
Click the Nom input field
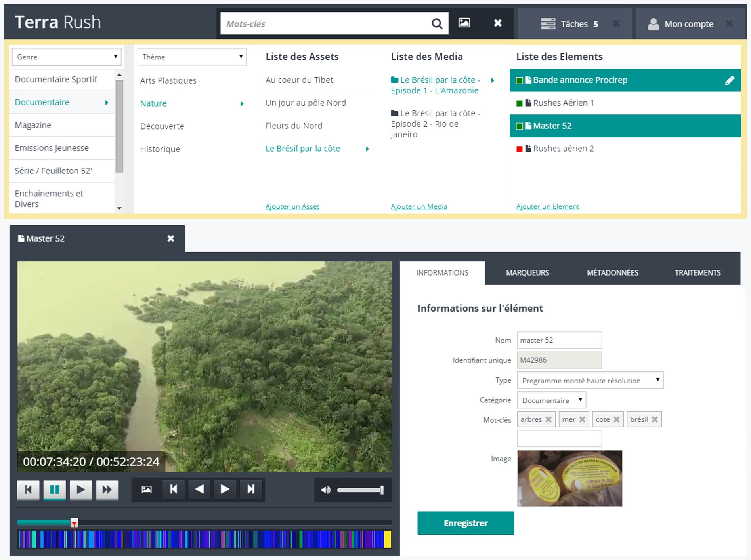tap(559, 340)
